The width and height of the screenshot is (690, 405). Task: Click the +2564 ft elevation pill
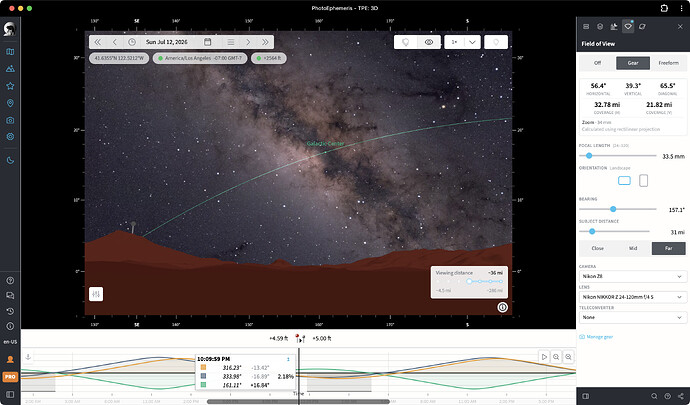coord(269,58)
